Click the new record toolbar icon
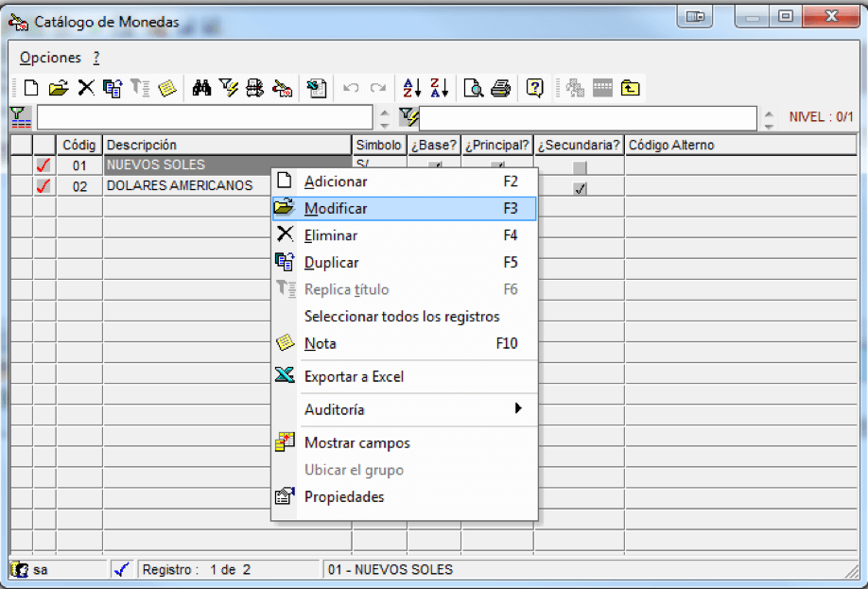Screen dimensions: 868x589 click(31, 88)
